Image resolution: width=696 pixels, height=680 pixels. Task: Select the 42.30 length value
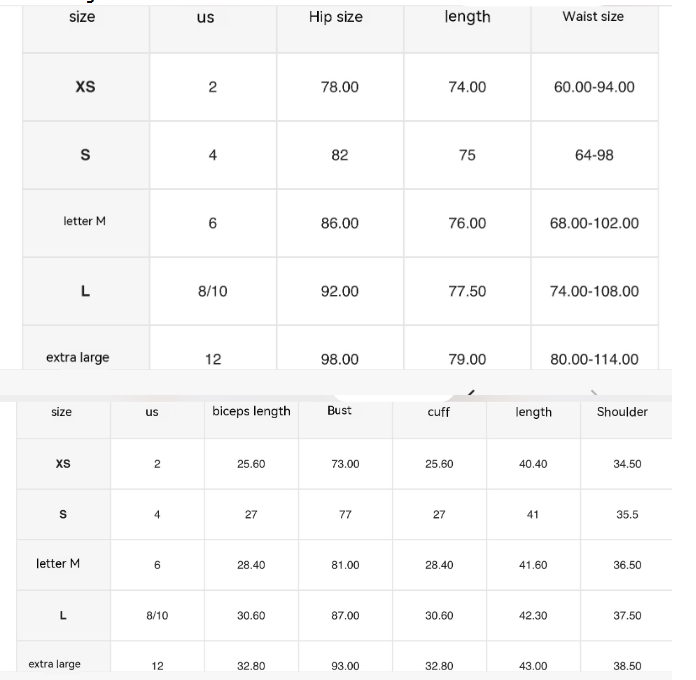coord(533,616)
